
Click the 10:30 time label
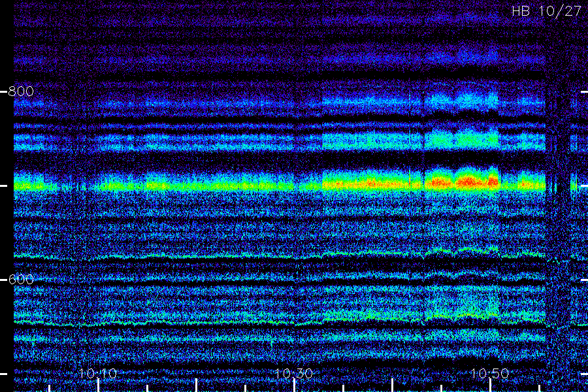tap(294, 373)
